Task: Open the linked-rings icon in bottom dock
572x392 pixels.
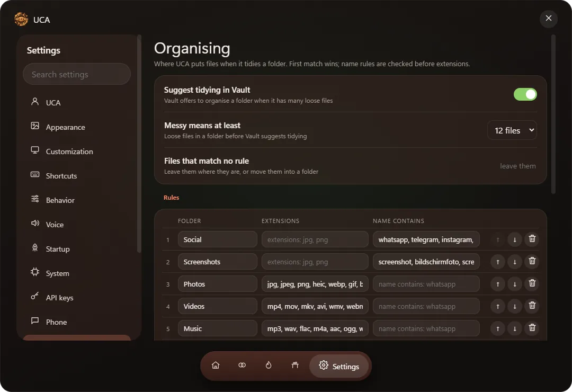Action: click(x=242, y=366)
